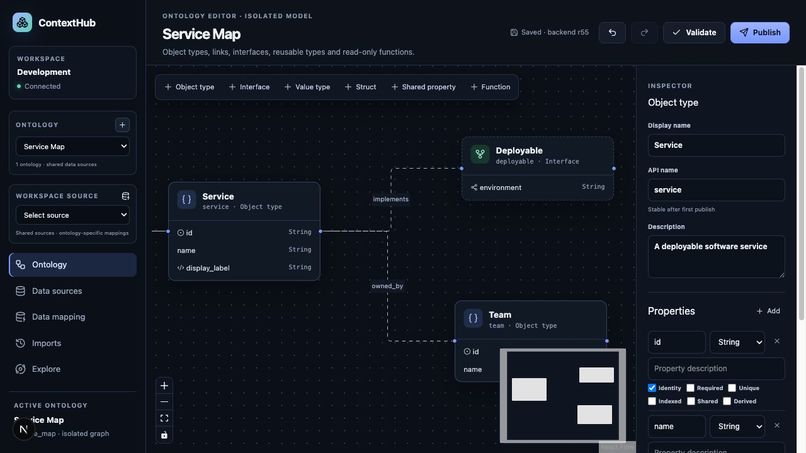Click environment shared property icon
Image resolution: width=806 pixels, height=453 pixels.
pos(474,188)
